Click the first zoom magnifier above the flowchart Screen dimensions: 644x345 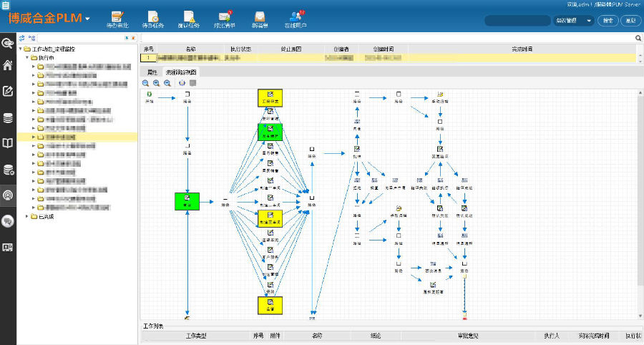tap(145, 83)
